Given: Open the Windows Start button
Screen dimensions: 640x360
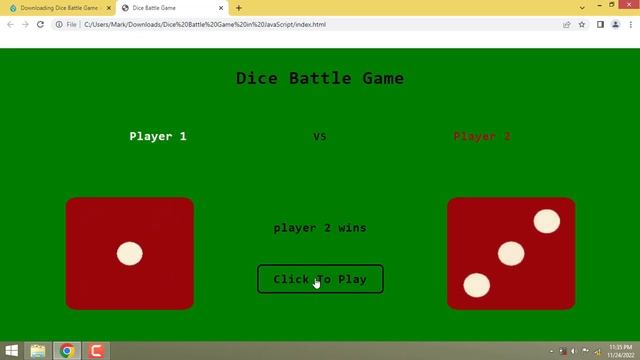Looking at the screenshot, I should pos(12,351).
